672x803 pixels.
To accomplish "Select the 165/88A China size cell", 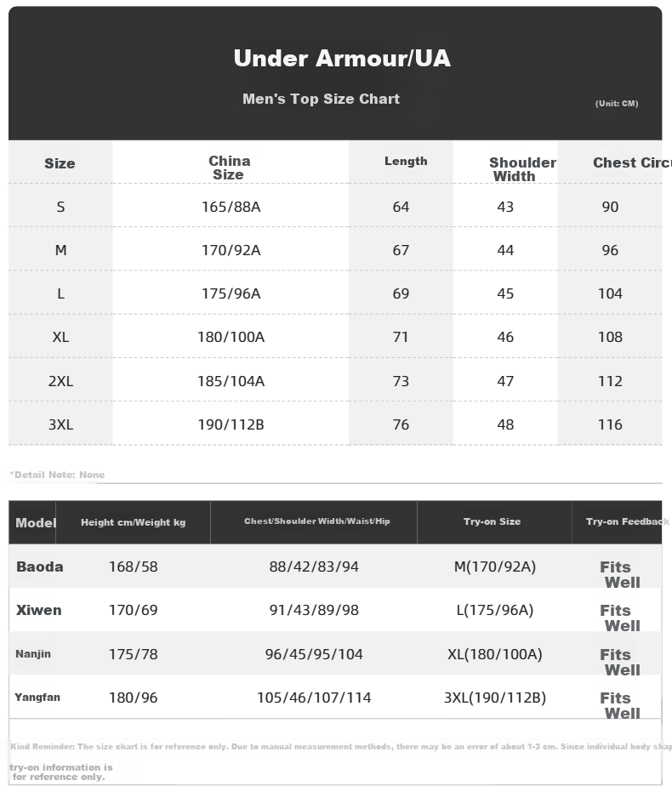I will [231, 207].
